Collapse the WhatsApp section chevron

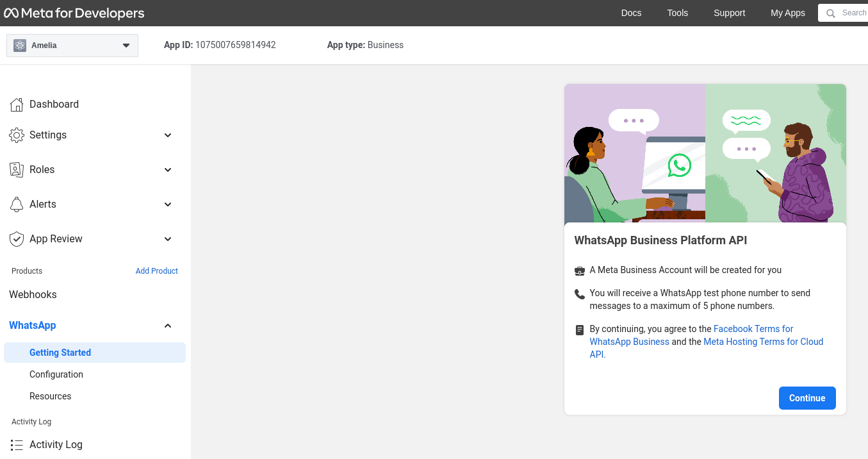[x=168, y=326]
